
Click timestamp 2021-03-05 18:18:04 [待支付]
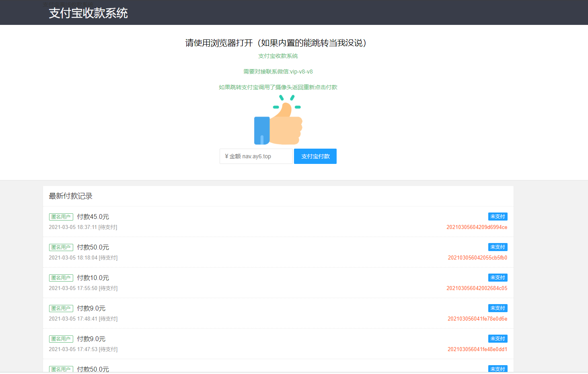[x=83, y=258]
